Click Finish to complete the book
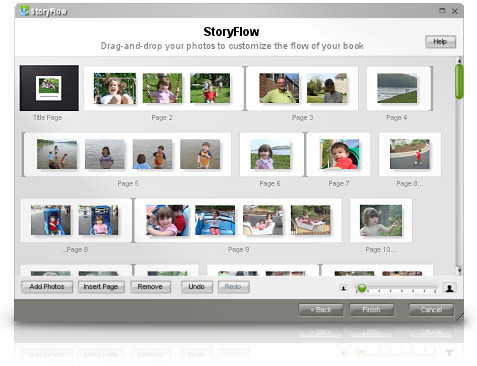477x366 pixels. tap(371, 310)
